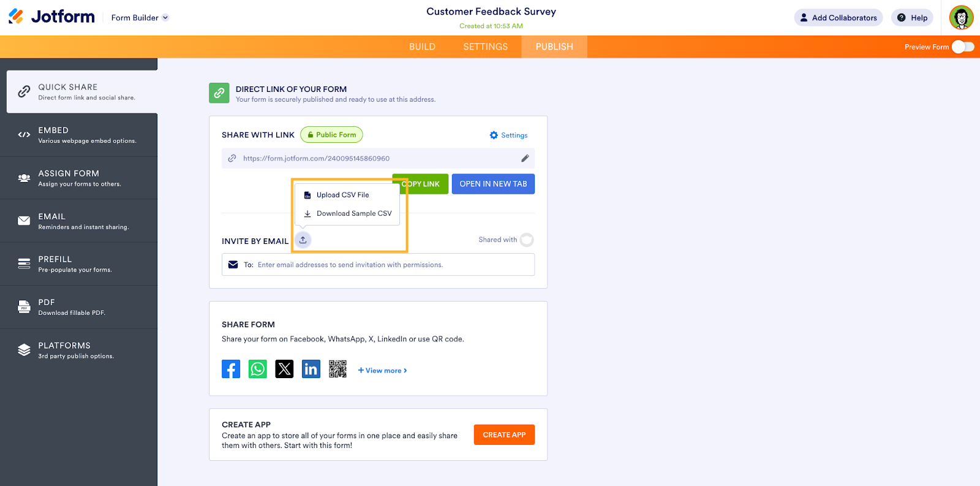Click the pencil icon to edit the form link
The width and height of the screenshot is (980, 486).
pyautogui.click(x=525, y=158)
